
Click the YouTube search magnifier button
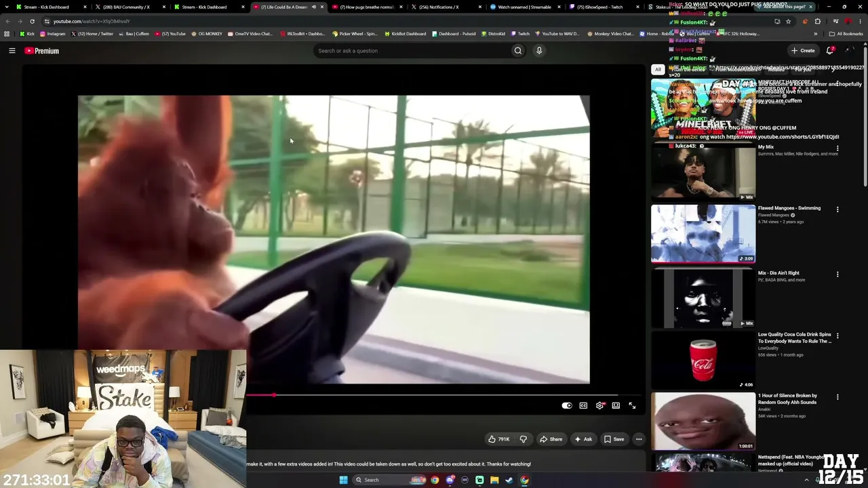(x=518, y=51)
